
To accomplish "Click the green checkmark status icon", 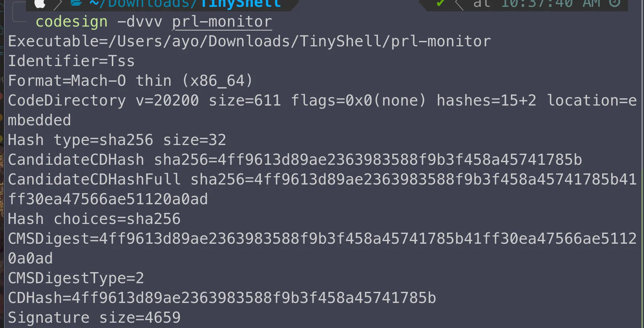I will click(x=441, y=3).
